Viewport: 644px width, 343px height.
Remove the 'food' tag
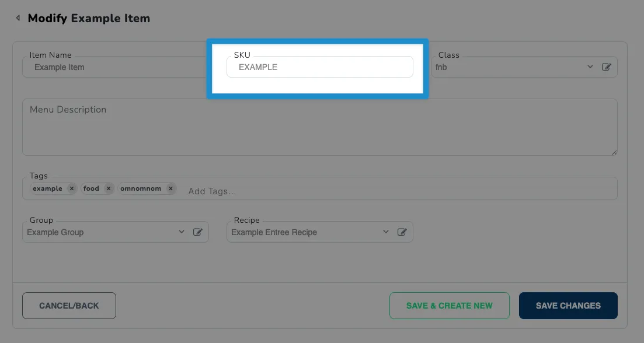109,188
